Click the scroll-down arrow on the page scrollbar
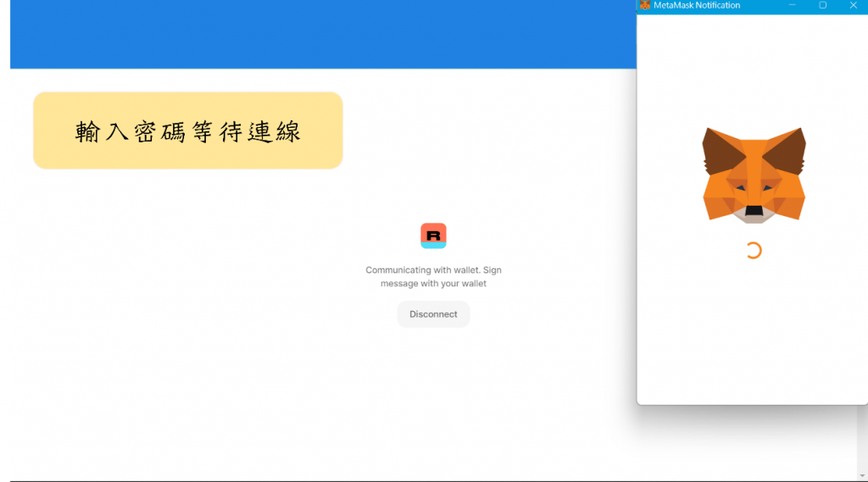The width and height of the screenshot is (868, 482). coord(862,476)
